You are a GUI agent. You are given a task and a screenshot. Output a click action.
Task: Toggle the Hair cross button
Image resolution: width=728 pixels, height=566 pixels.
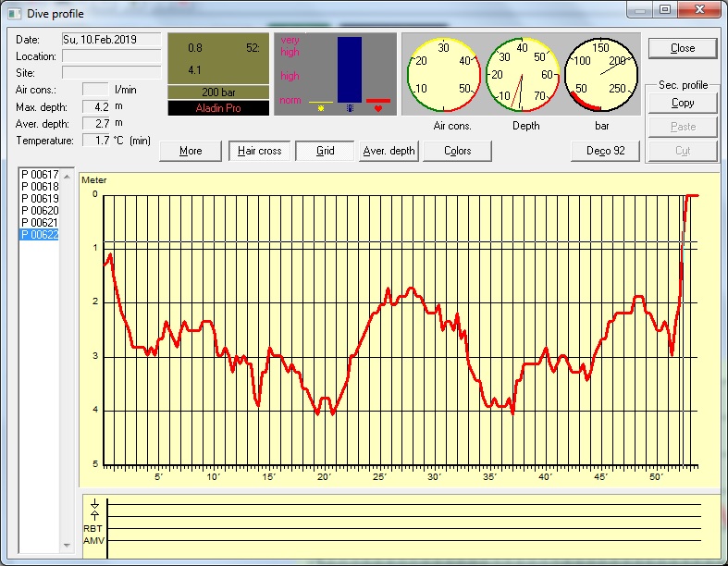pyautogui.click(x=260, y=151)
